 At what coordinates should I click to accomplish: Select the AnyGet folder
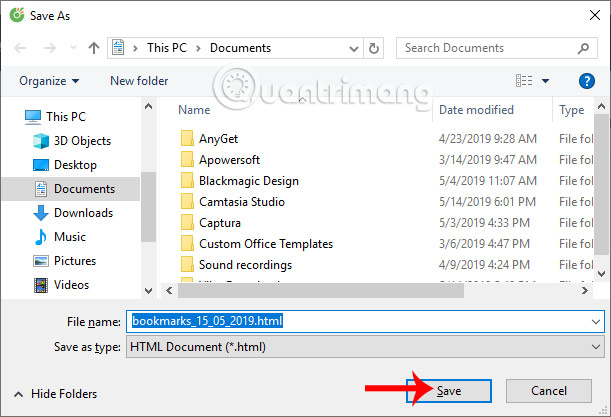coord(218,139)
